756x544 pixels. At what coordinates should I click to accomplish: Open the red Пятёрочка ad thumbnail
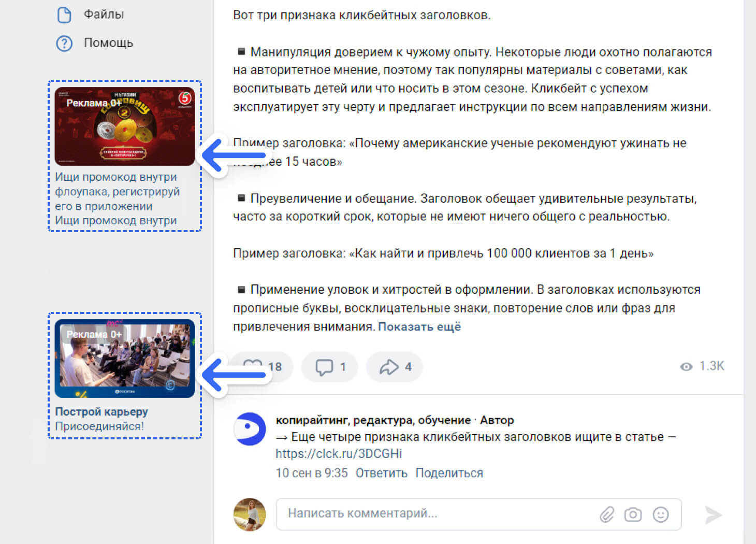pos(125,126)
